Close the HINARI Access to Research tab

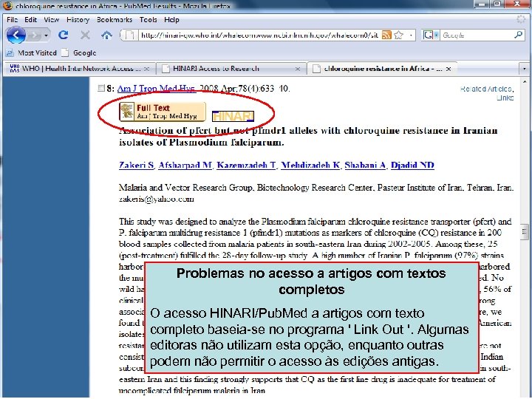pyautogui.click(x=298, y=69)
